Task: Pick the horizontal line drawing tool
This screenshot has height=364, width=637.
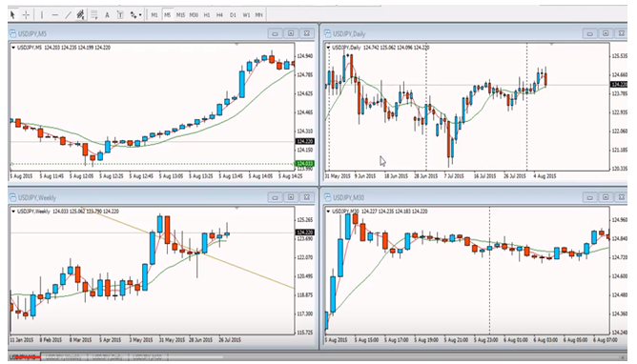Action: [x=55, y=15]
